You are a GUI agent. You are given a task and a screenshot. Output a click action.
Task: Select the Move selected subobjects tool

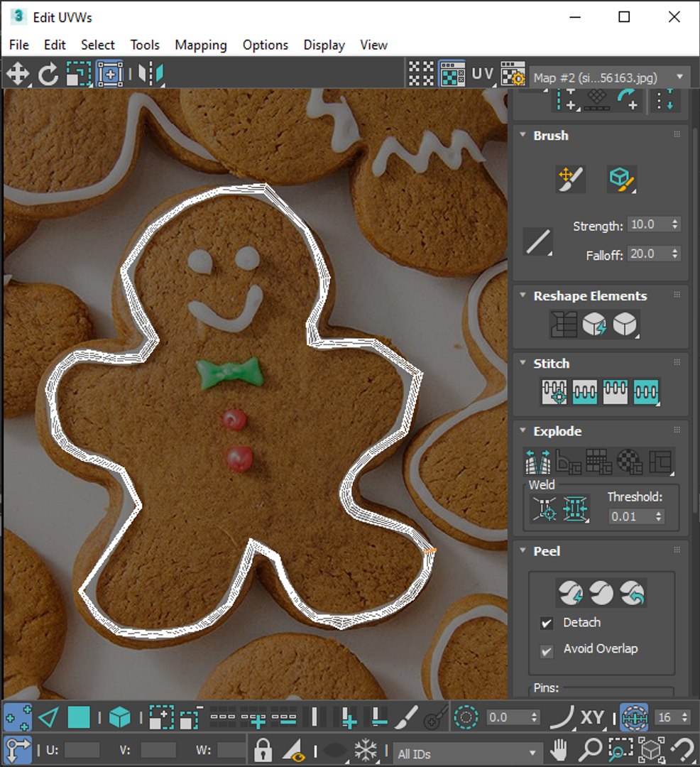[18, 75]
